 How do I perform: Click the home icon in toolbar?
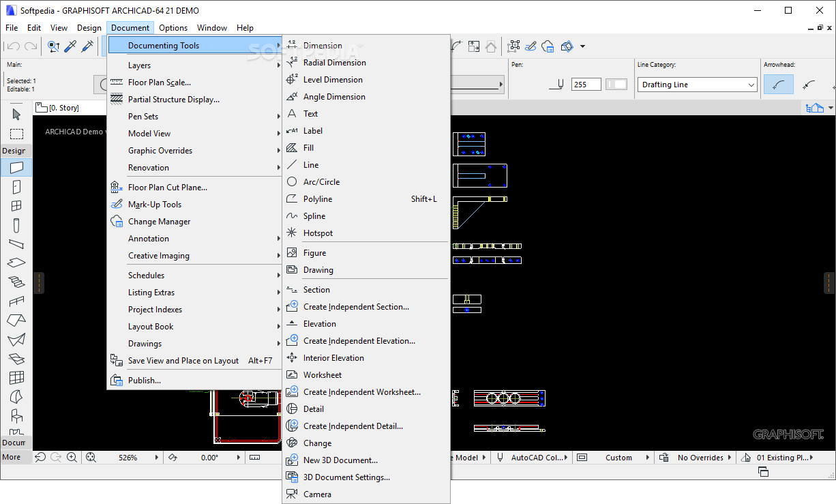coord(491,46)
